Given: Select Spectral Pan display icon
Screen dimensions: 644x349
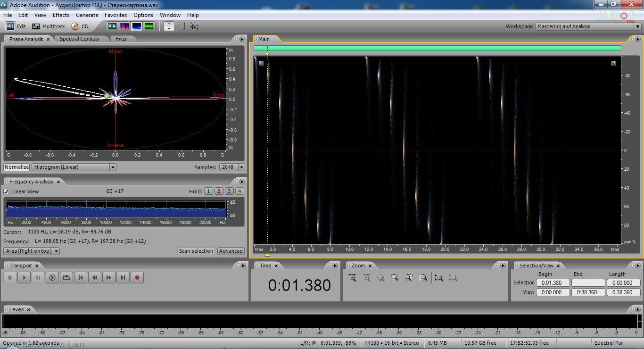Looking at the screenshot, I should click(x=137, y=26).
